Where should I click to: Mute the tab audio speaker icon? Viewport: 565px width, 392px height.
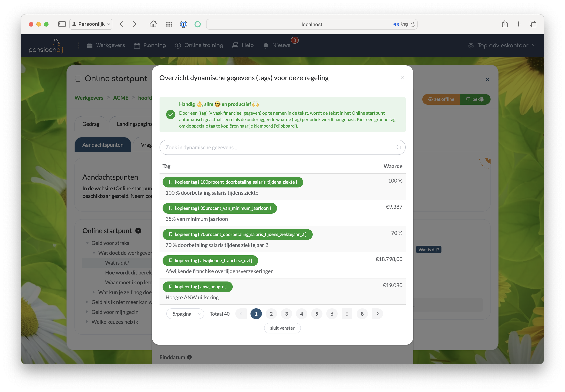pos(396,24)
